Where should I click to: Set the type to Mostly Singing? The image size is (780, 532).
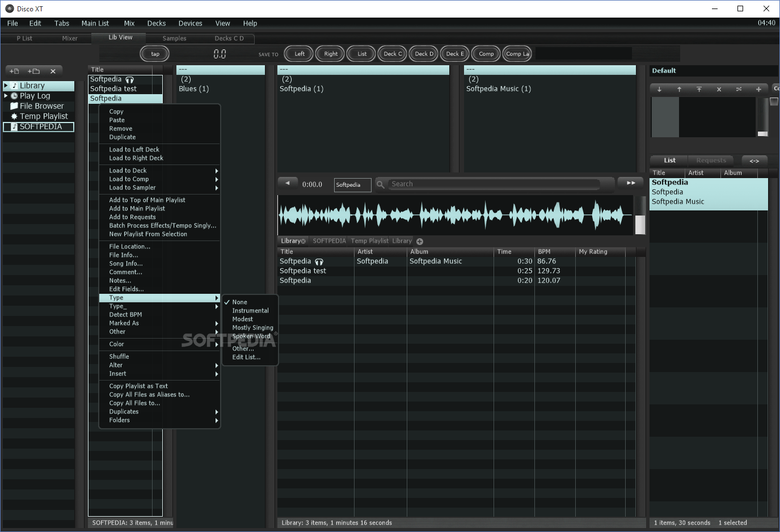click(x=250, y=328)
